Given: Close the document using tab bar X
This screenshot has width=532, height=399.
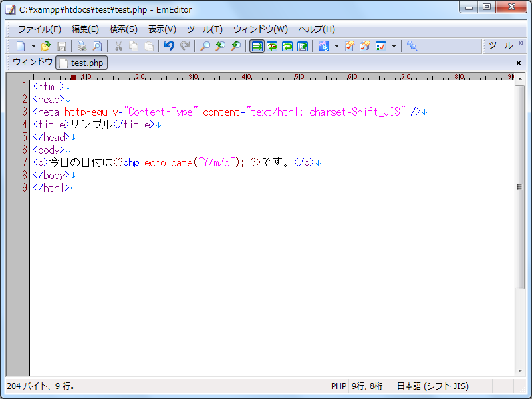Looking at the screenshot, I should tap(519, 63).
